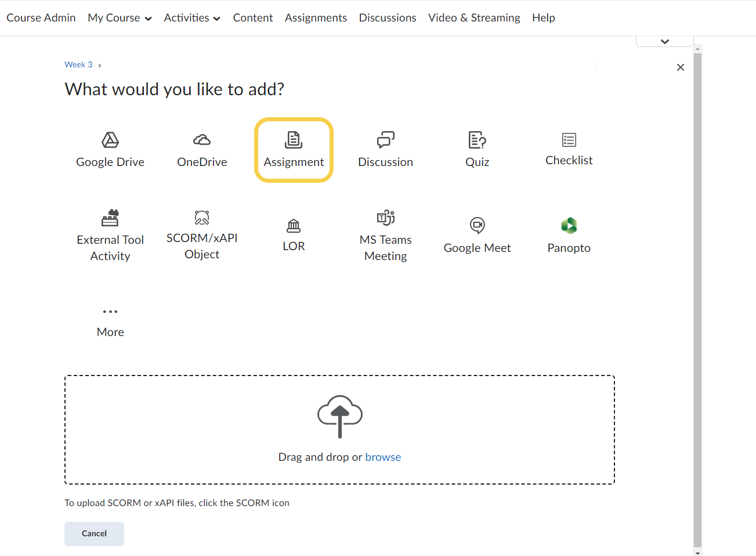Image resolution: width=756 pixels, height=556 pixels.
Task: Choose the OneDrive cloud icon
Action: coord(202,140)
